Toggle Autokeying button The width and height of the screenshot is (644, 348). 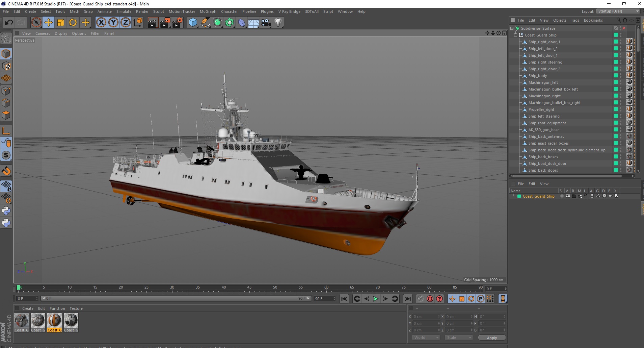430,299
